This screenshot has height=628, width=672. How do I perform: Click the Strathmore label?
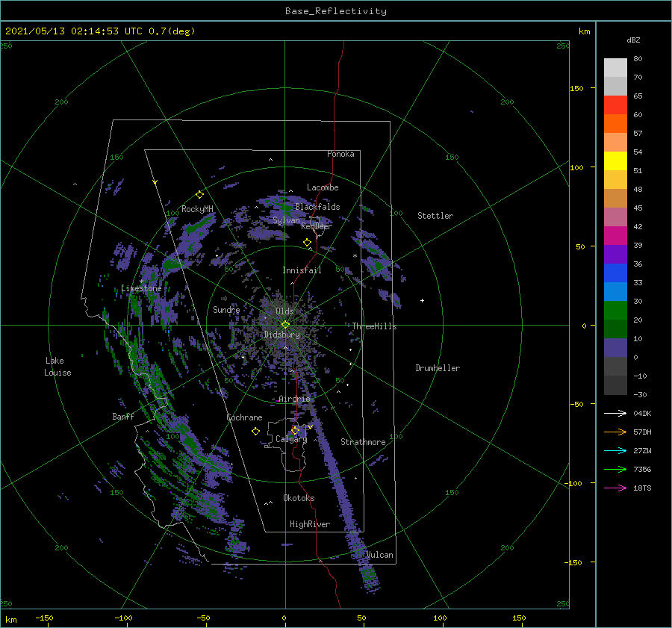click(363, 442)
